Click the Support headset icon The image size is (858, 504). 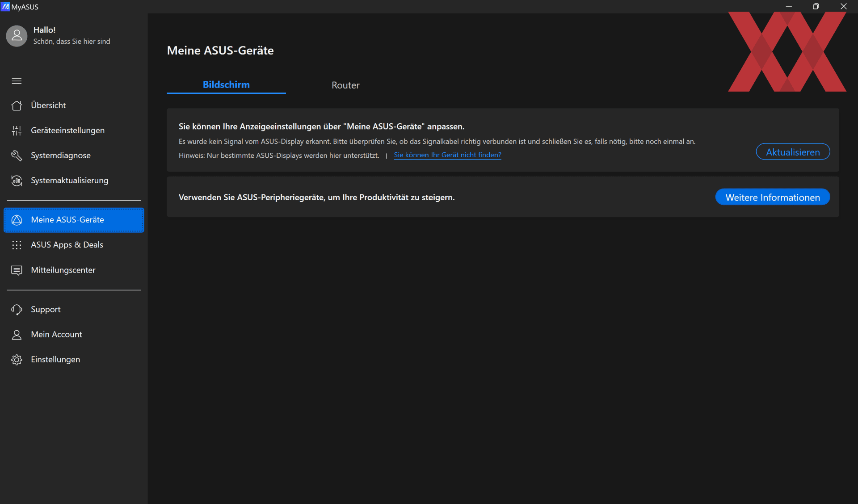(x=17, y=310)
